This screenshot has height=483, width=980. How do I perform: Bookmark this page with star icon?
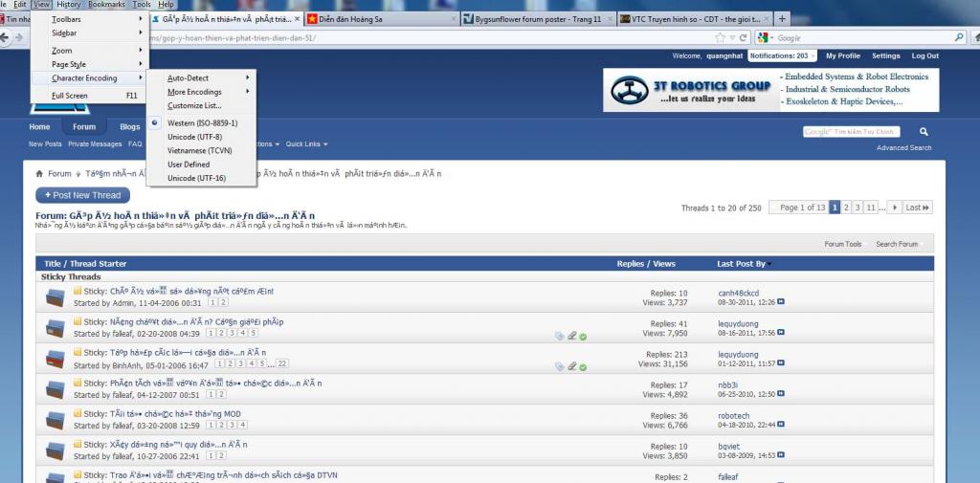click(720, 38)
